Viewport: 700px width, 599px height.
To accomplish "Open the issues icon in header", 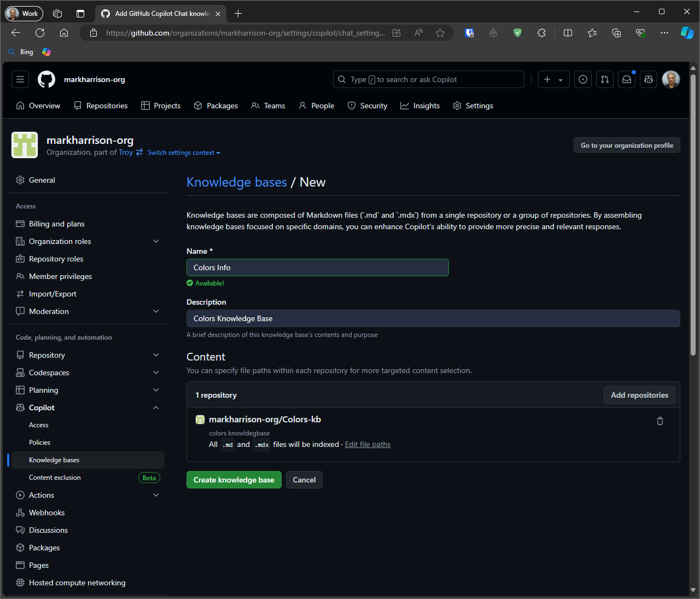I will [x=583, y=79].
